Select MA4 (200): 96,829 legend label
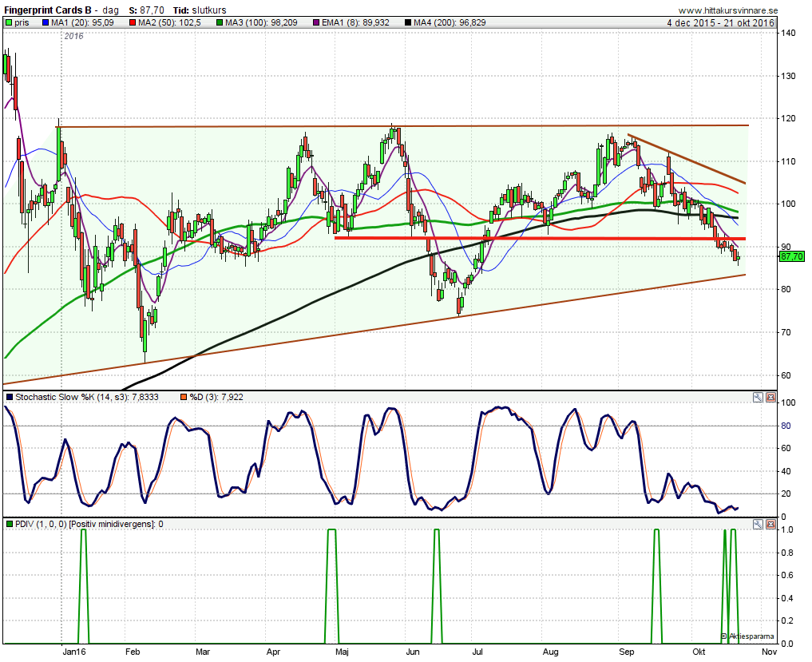The width and height of the screenshot is (812, 662). click(x=450, y=22)
